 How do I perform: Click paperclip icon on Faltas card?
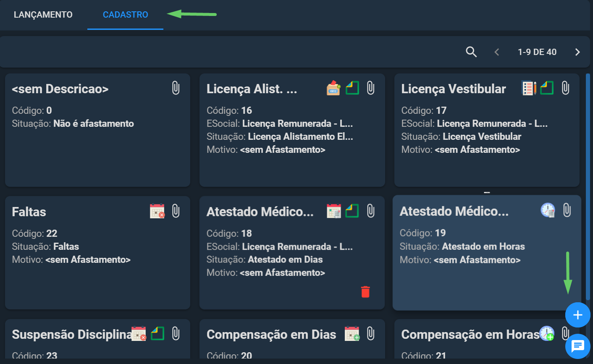point(176,211)
